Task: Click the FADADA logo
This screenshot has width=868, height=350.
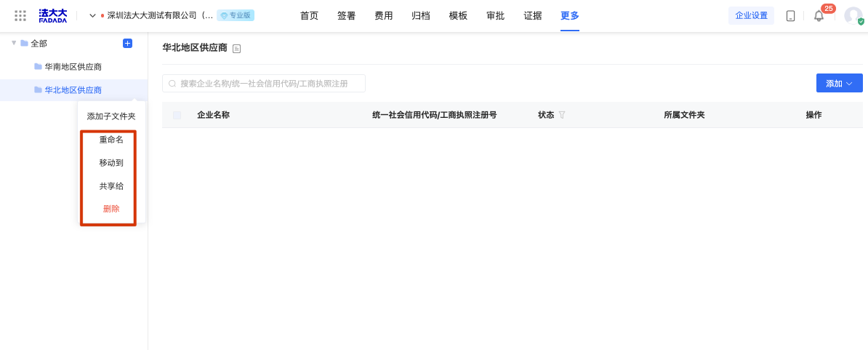Action: (53, 15)
